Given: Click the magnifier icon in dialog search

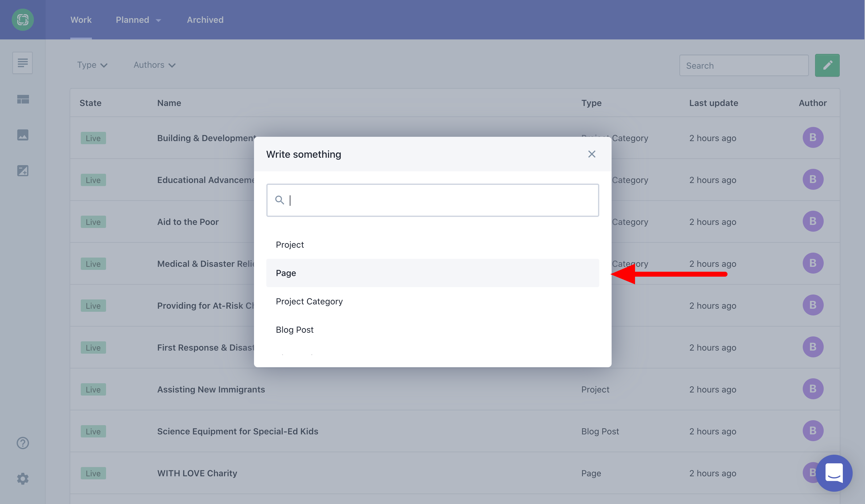Looking at the screenshot, I should pyautogui.click(x=280, y=200).
